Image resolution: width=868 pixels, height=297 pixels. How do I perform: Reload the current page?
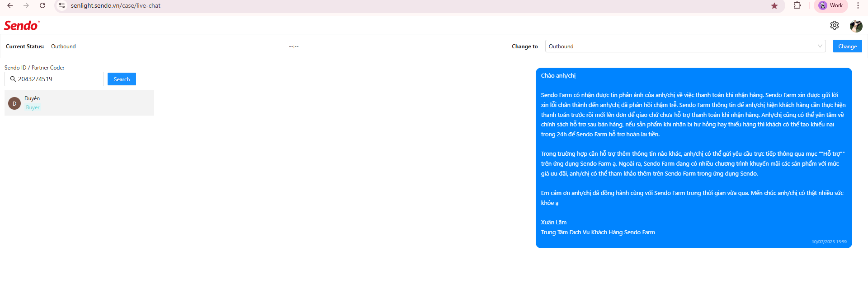42,5
